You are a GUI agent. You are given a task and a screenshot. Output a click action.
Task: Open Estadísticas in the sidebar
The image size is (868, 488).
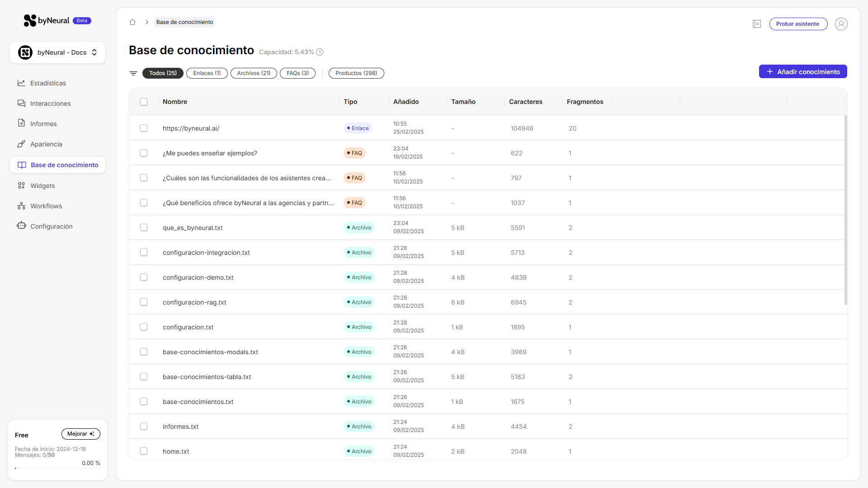pos(48,83)
